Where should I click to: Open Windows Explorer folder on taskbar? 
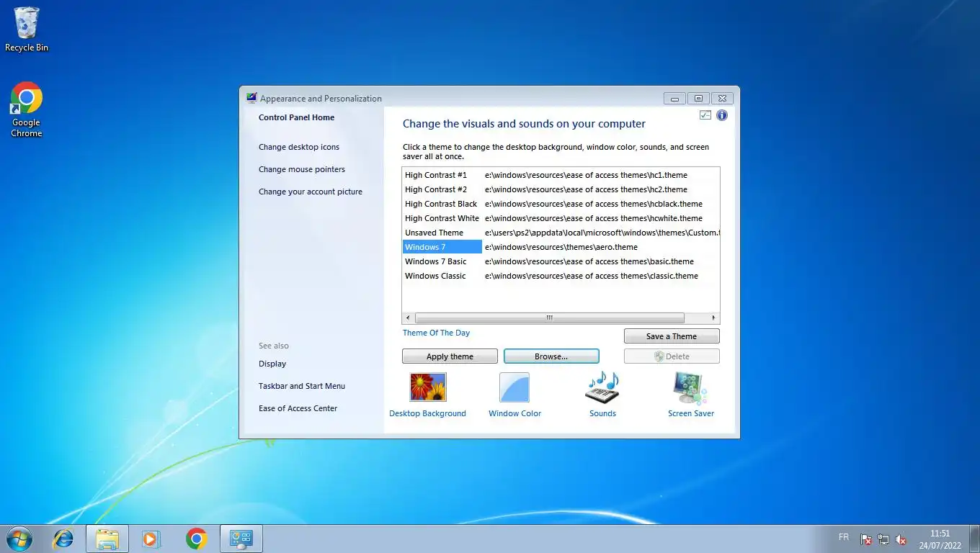(x=107, y=539)
